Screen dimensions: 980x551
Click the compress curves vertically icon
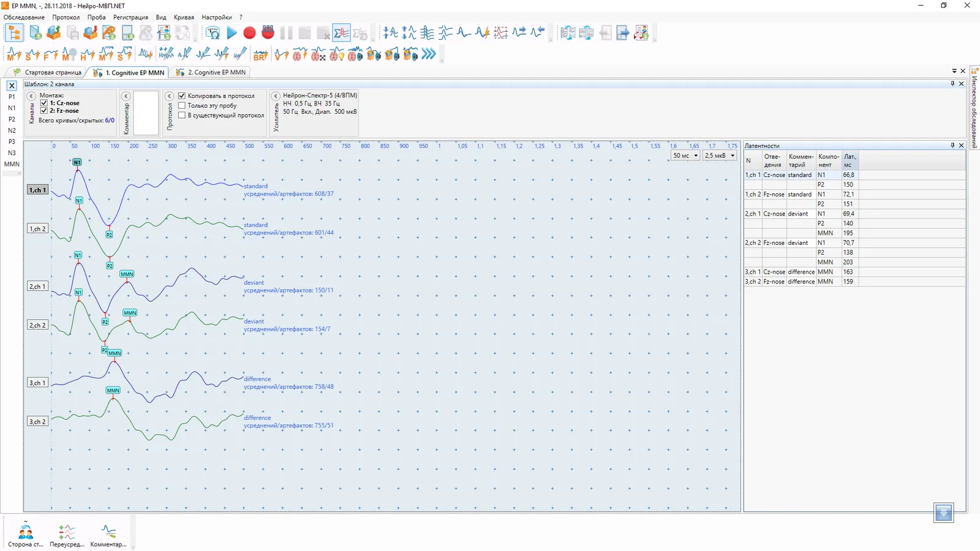click(391, 33)
